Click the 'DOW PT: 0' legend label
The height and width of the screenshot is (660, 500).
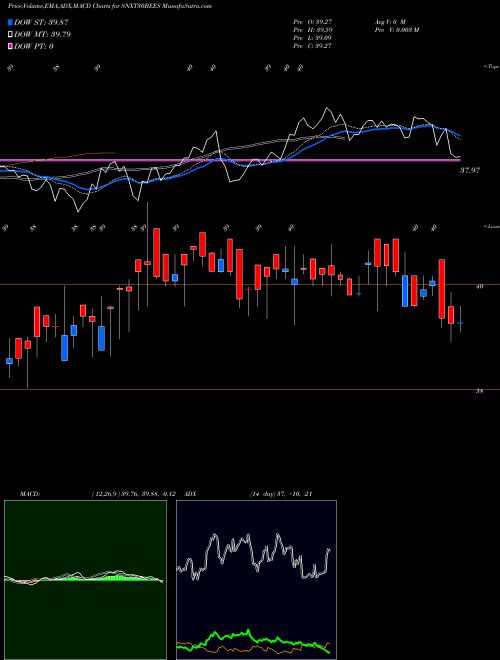(x=34, y=46)
